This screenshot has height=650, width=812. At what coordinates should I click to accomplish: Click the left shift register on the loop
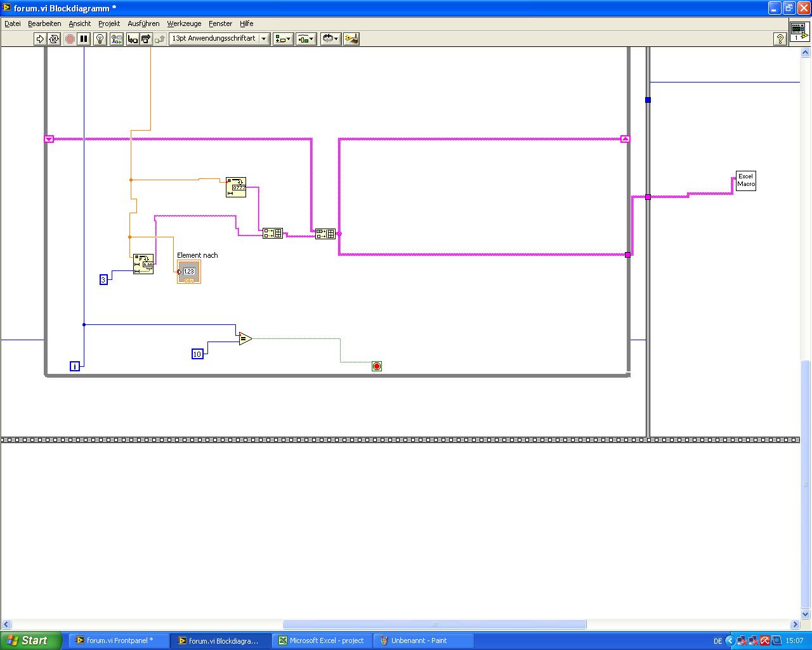click(49, 139)
